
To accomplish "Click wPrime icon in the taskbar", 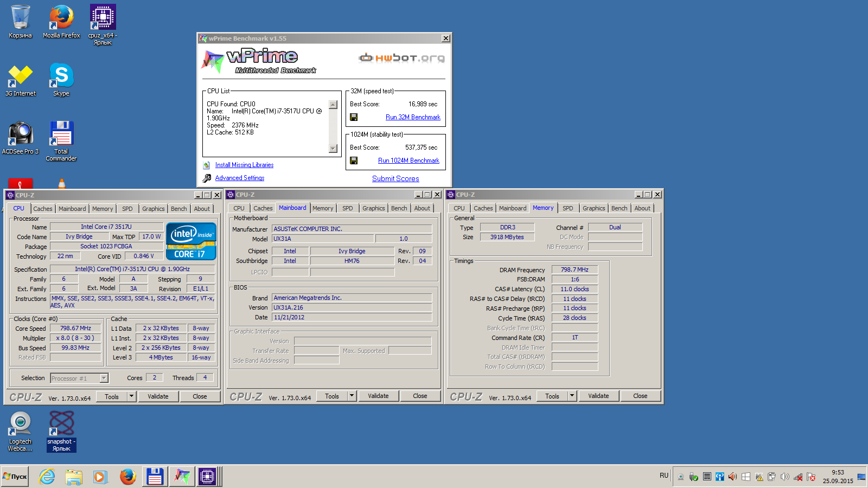I will click(x=182, y=477).
